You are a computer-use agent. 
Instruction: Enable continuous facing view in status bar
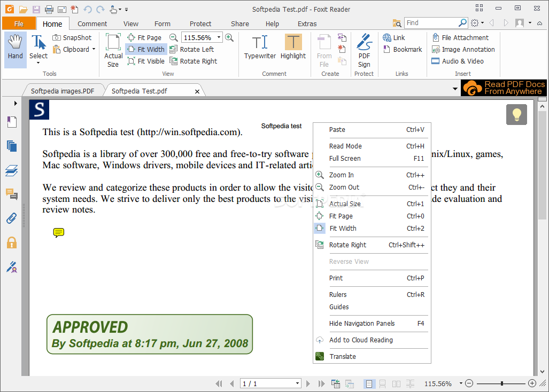(x=410, y=383)
